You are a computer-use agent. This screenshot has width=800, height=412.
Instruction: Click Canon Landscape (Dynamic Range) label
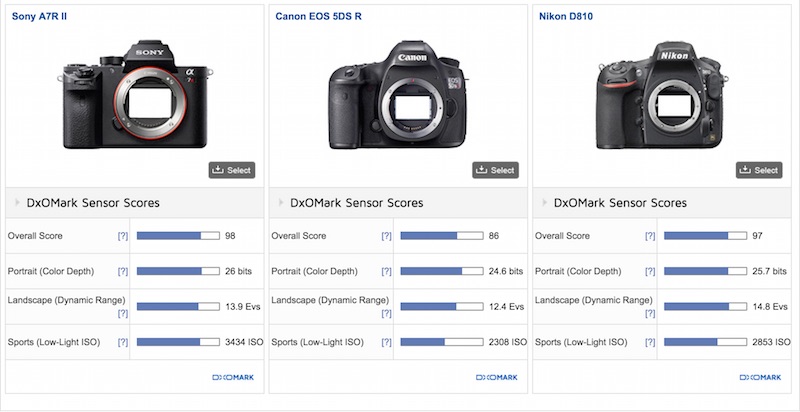tap(330, 300)
